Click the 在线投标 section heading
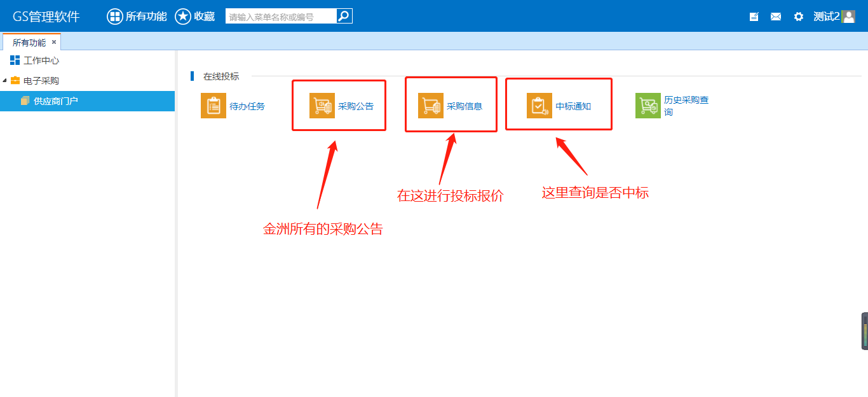 (x=221, y=76)
